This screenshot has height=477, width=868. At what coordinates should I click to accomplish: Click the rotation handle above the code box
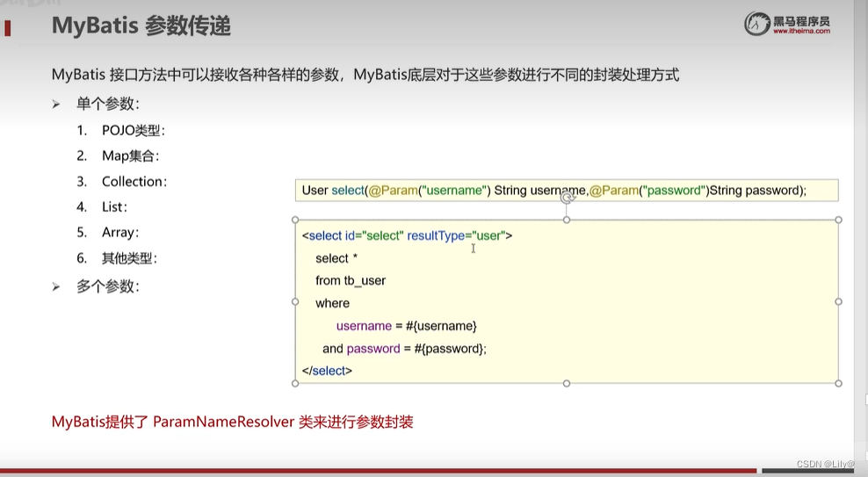pos(567,198)
